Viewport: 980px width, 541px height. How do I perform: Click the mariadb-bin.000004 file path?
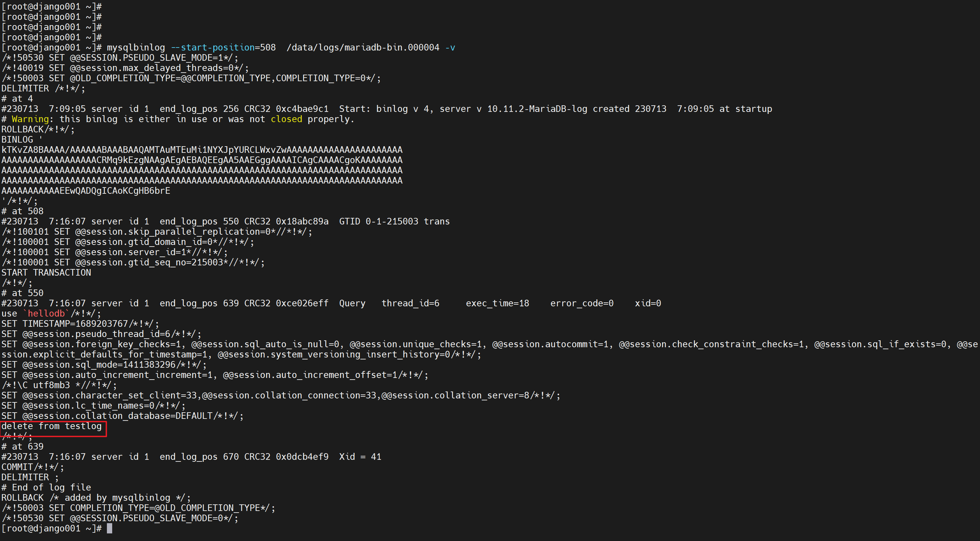(x=363, y=48)
